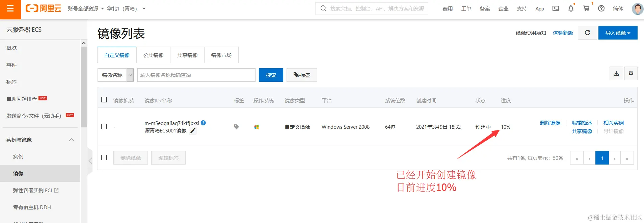Click the info icon beside image ID
The height and width of the screenshot is (223, 644).
click(203, 123)
